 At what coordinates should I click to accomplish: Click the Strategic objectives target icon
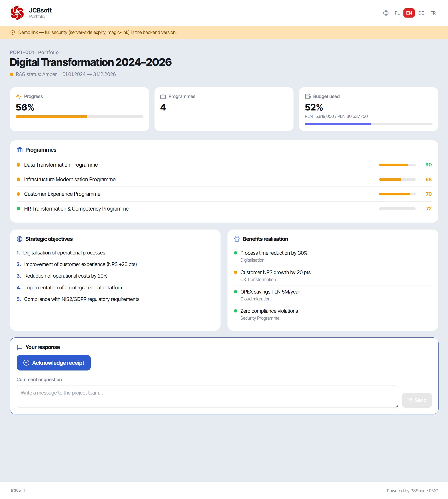(20, 239)
